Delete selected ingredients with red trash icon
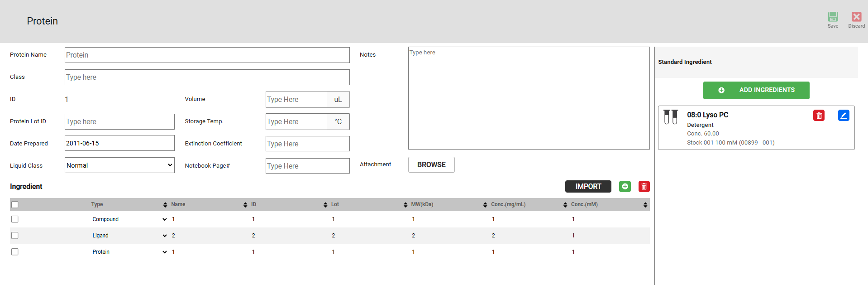Screen dimensions: 868x285 click(644, 187)
